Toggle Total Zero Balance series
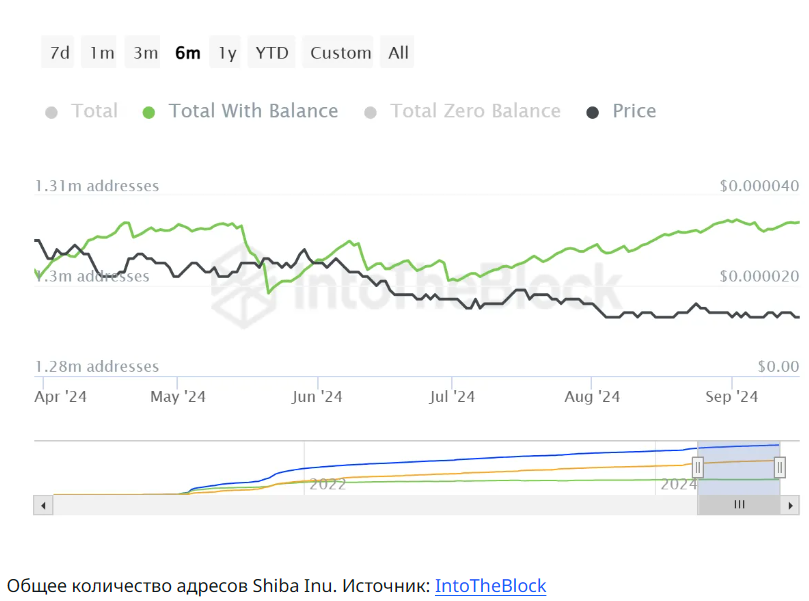809x601 pixels. [475, 111]
